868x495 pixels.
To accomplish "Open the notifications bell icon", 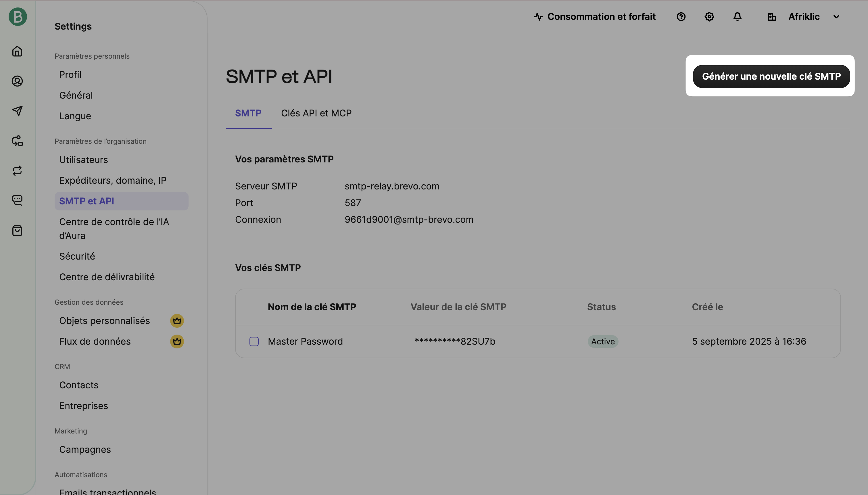I will click(737, 17).
